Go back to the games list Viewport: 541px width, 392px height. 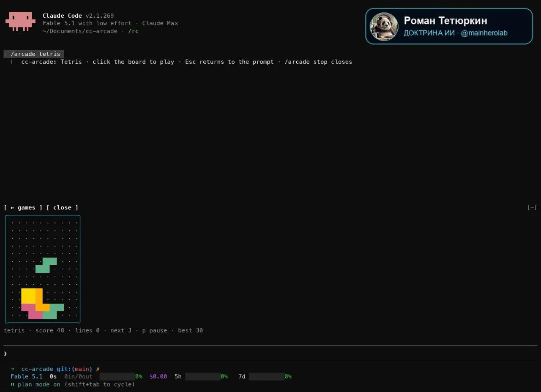point(23,207)
